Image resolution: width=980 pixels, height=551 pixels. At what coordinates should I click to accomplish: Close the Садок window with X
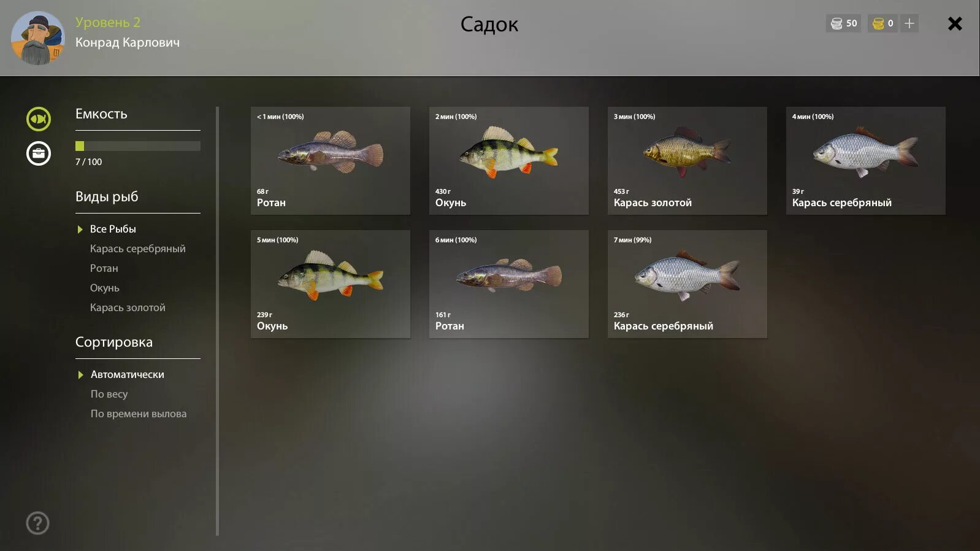[x=955, y=23]
